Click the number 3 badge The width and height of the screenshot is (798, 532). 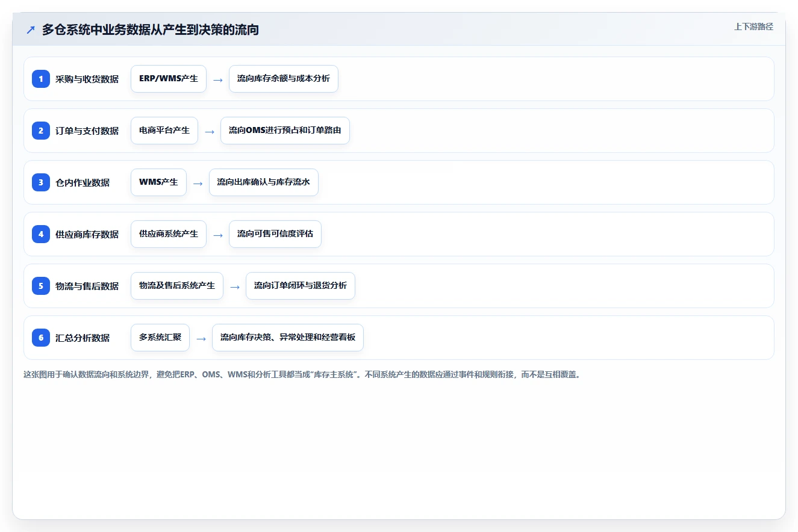tap(41, 182)
